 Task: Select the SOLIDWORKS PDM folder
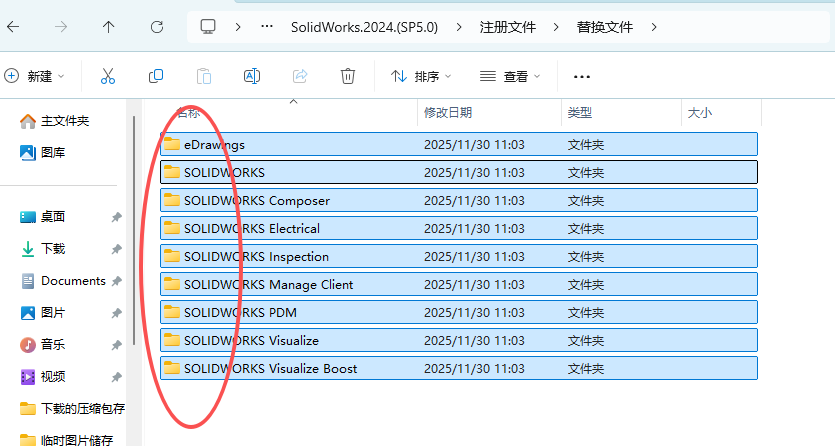(x=459, y=312)
